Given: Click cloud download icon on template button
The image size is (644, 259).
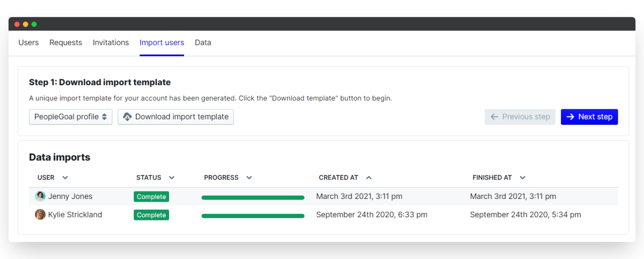Looking at the screenshot, I should pyautogui.click(x=128, y=117).
